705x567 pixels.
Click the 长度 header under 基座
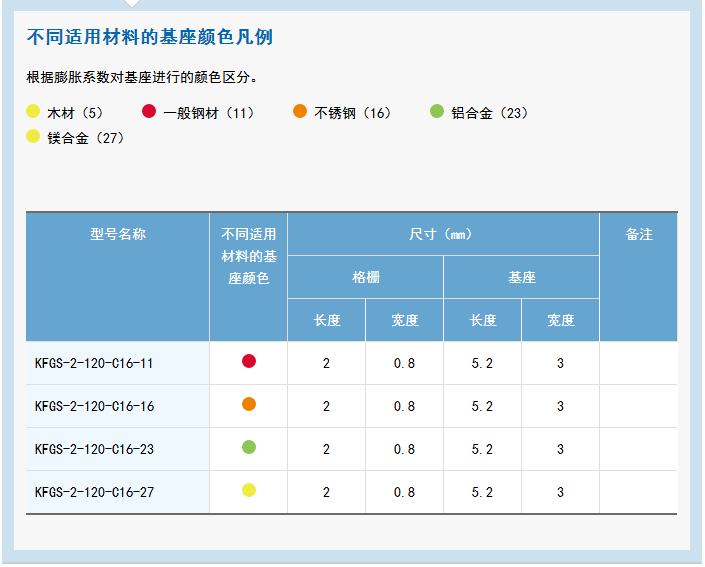(x=483, y=320)
